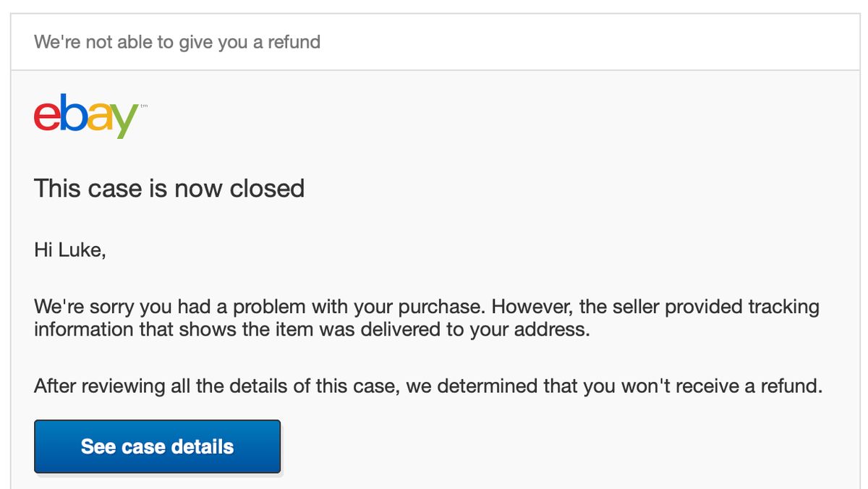Click the 'This case is now closed' heading
The image size is (868, 489).
pos(169,189)
